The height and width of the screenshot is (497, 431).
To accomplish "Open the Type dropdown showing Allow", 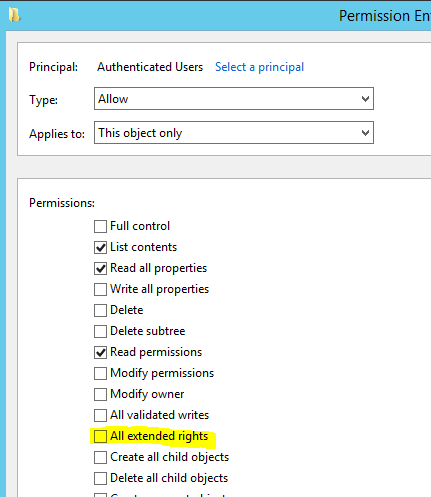I will pyautogui.click(x=234, y=99).
